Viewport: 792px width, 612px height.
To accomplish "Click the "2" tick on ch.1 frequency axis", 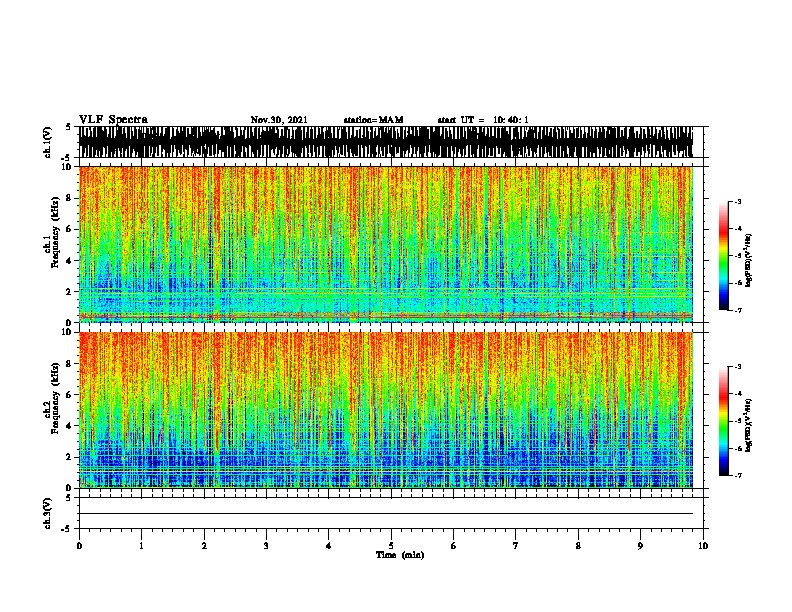I will point(70,292).
